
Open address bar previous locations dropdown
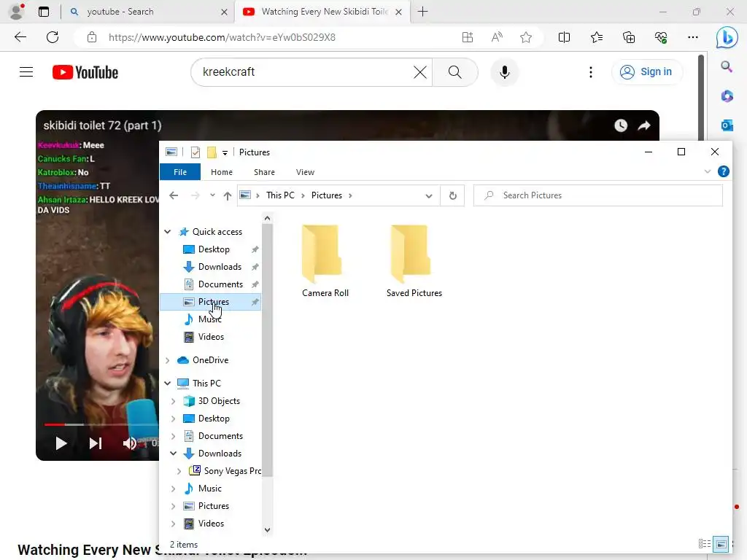(429, 195)
